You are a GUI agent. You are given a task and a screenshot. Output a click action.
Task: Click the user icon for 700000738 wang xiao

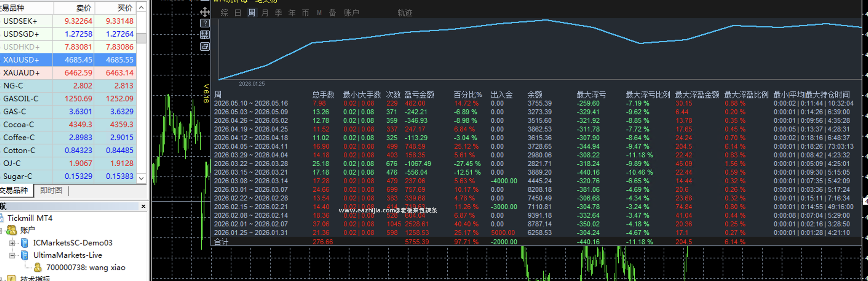(x=38, y=267)
